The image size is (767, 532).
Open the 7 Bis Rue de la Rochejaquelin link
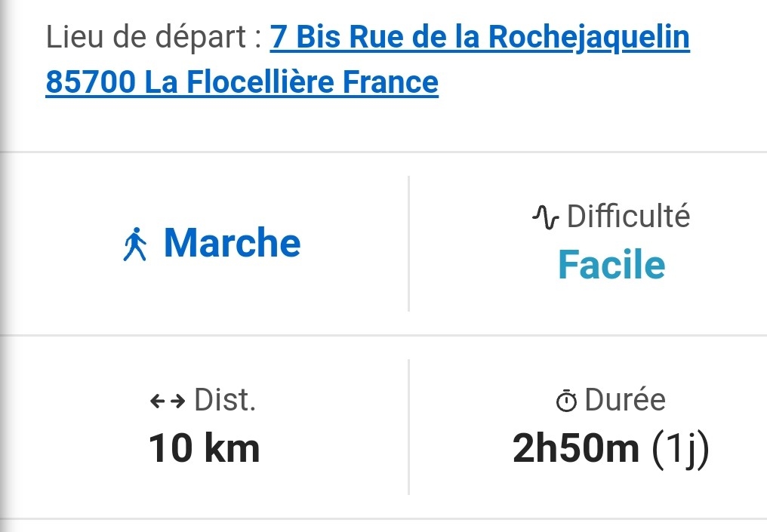[x=479, y=37]
